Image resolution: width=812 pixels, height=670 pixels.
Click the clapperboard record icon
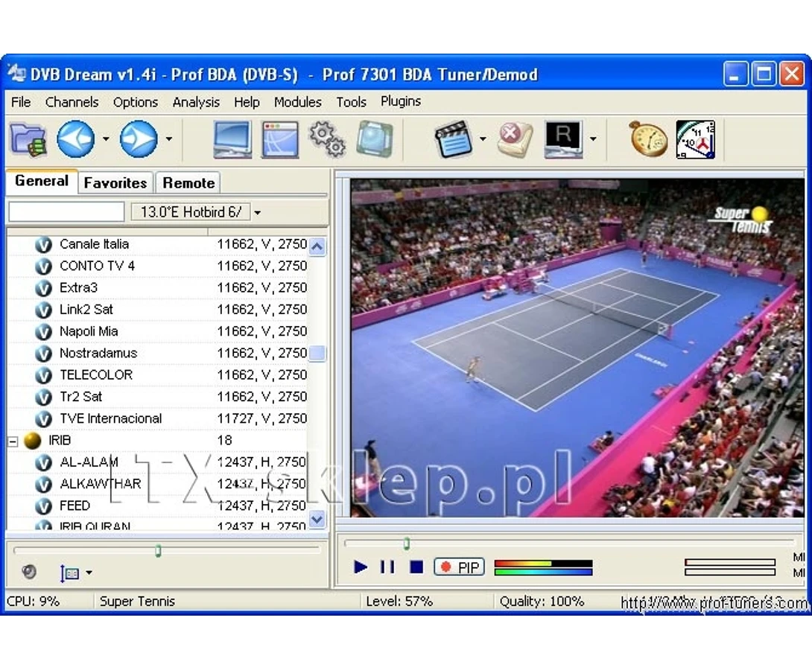[x=454, y=138]
